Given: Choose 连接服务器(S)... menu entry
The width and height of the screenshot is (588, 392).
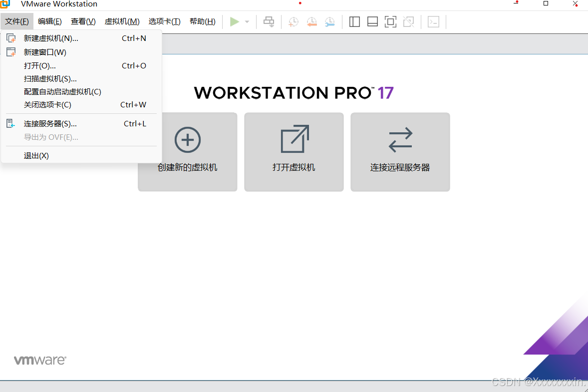Looking at the screenshot, I should (81, 123).
